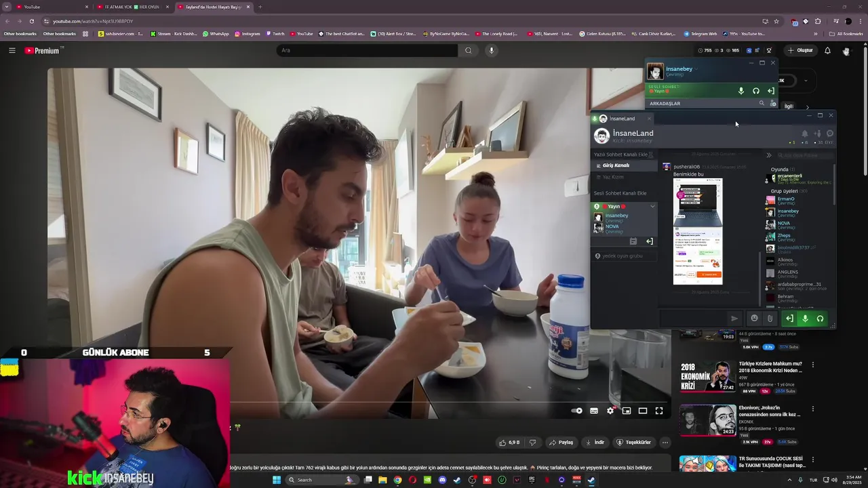
Task: Switch to the first YouTube browser tab
Action: 51,7
